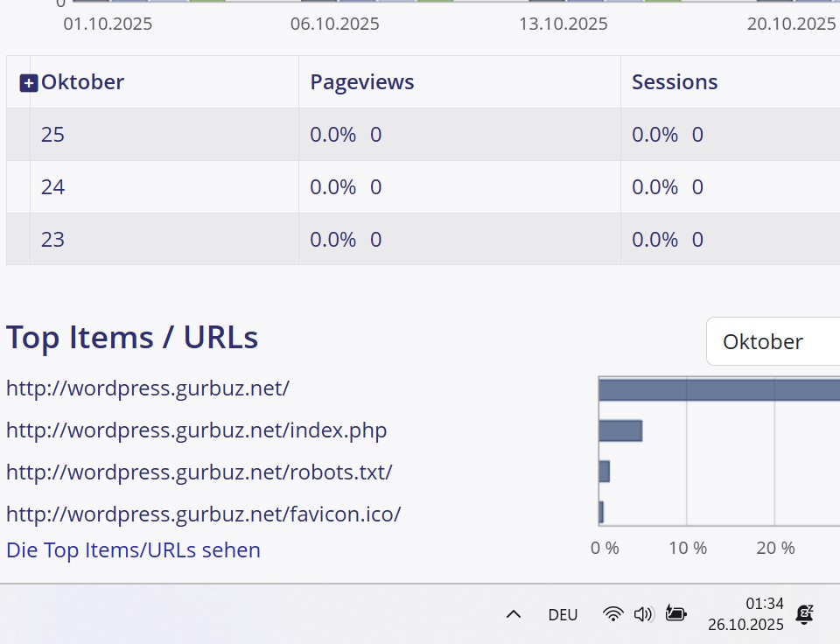Switch the DEU input language indicator
The width and height of the screenshot is (840, 644).
tap(563, 615)
